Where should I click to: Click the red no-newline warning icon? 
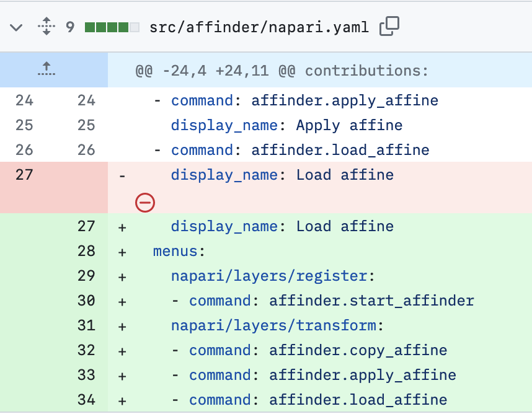145,203
